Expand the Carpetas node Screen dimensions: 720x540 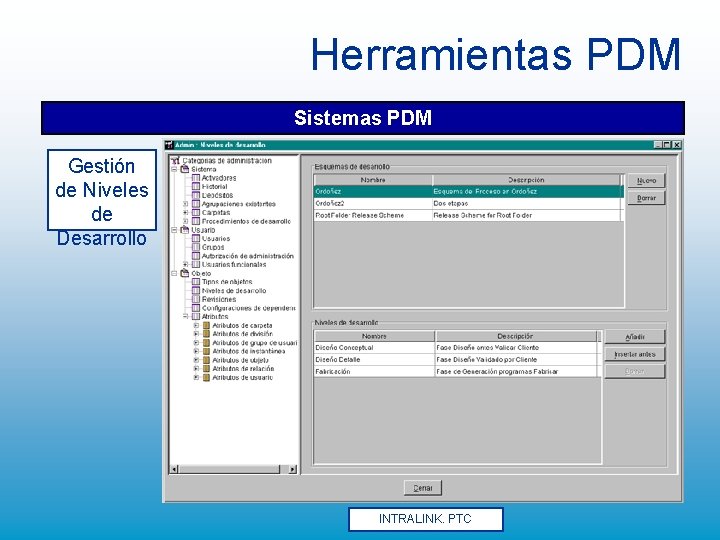coord(186,213)
